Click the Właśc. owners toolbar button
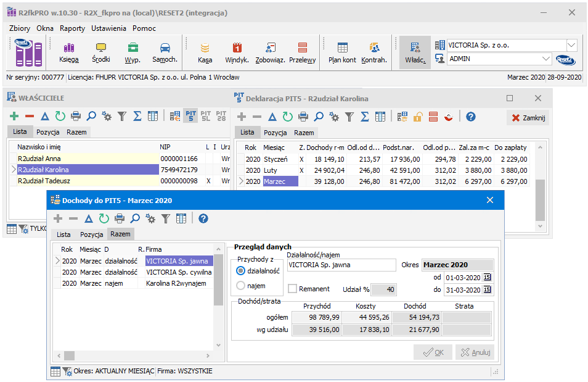 [x=415, y=52]
